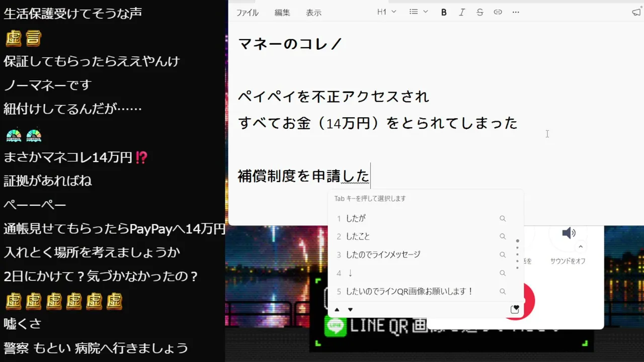Screen dimensions: 644x362
Task: Place cursor in the line 補償制度を申請した
Action: 303,176
